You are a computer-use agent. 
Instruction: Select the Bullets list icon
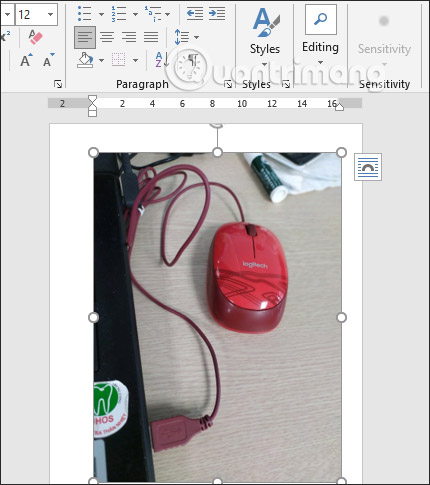point(84,14)
